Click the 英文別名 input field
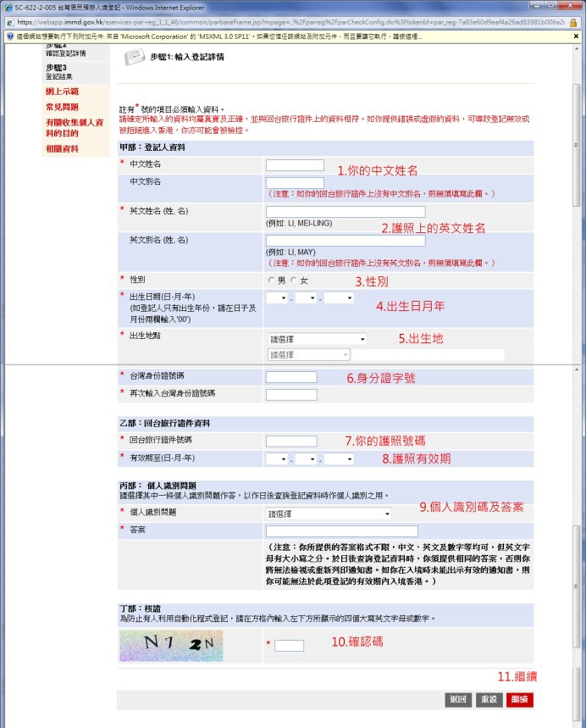This screenshot has width=586, height=728. [x=346, y=241]
